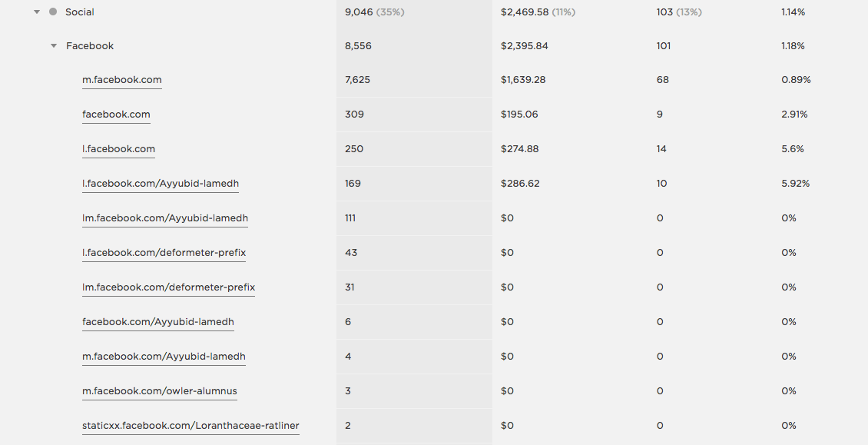This screenshot has height=445, width=868.
Task: Select the Facebook row label
Action: (x=90, y=46)
